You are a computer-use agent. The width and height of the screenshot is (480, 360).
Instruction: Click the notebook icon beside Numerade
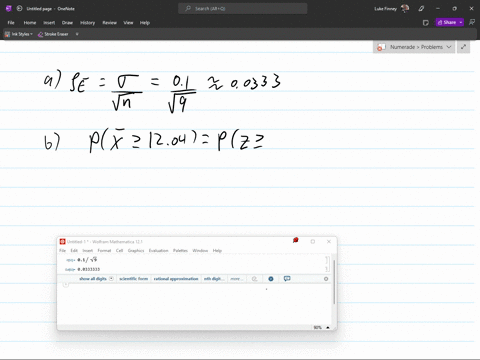(381, 47)
